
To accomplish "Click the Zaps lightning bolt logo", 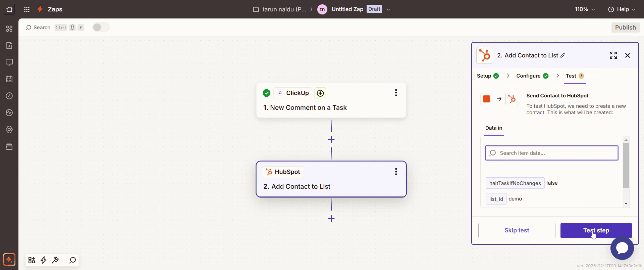I will [x=40, y=9].
